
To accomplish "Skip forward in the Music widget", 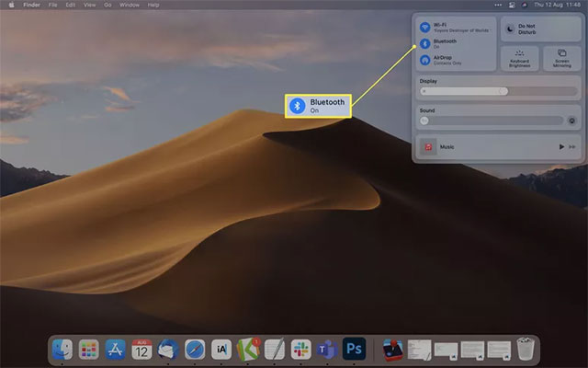I will [573, 146].
